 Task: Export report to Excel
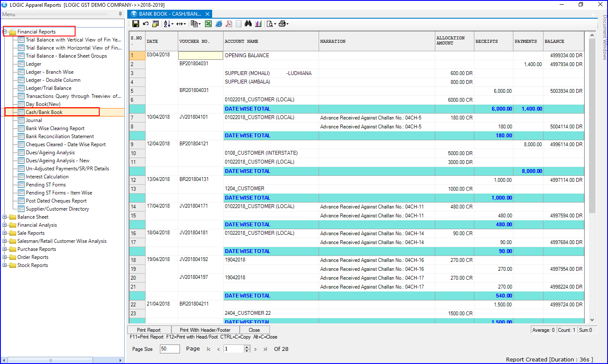tap(208, 24)
